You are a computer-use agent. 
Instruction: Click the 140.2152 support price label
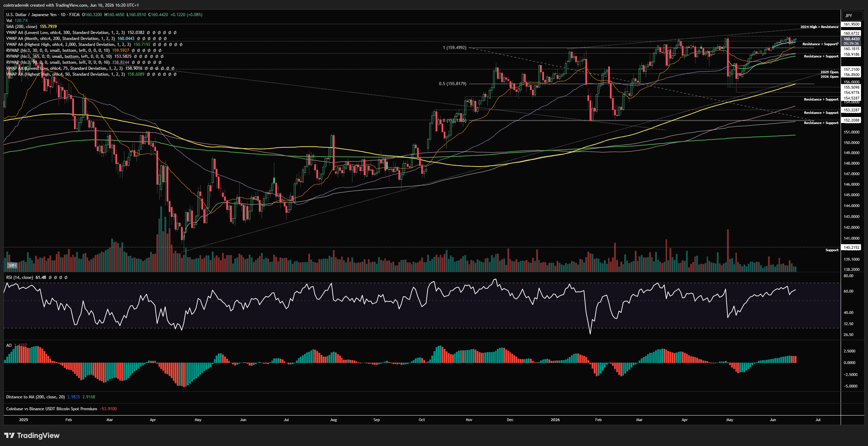(x=852, y=247)
